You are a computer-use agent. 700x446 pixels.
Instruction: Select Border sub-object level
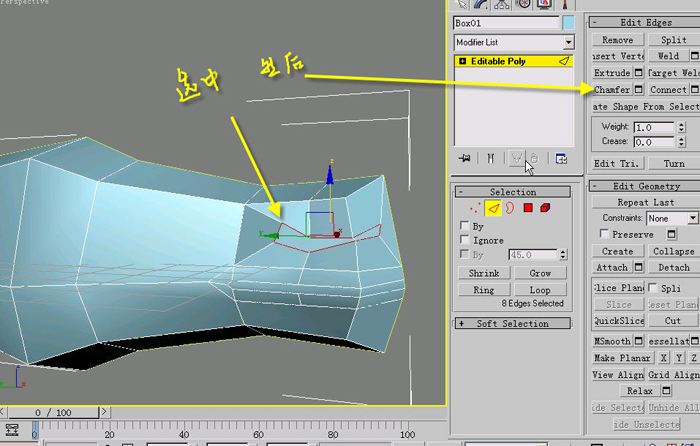pos(510,208)
